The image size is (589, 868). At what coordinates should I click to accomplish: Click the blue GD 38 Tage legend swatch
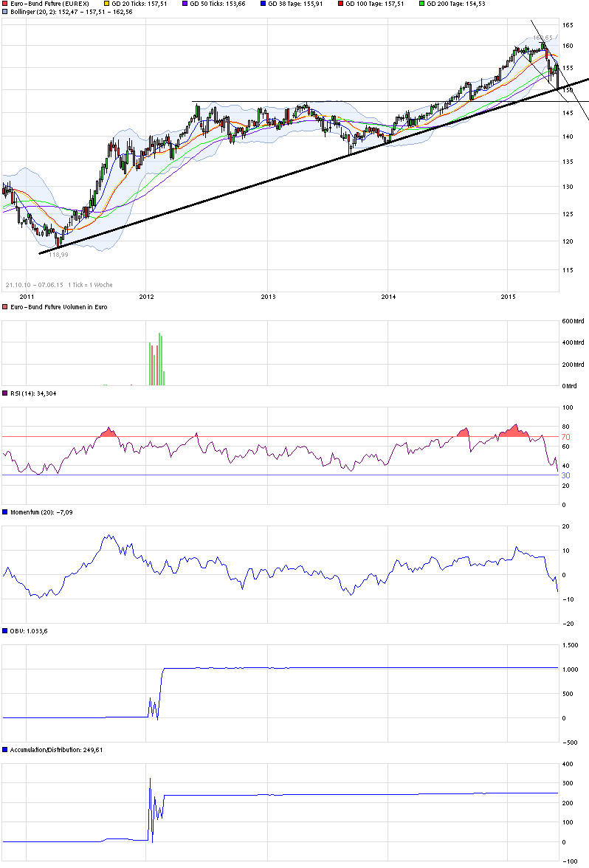pyautogui.click(x=263, y=4)
